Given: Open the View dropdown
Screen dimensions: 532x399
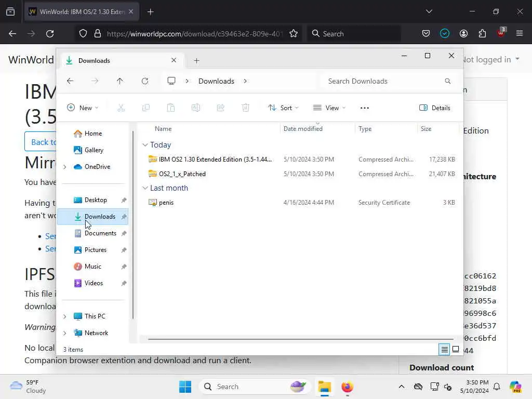Looking at the screenshot, I should point(329,108).
